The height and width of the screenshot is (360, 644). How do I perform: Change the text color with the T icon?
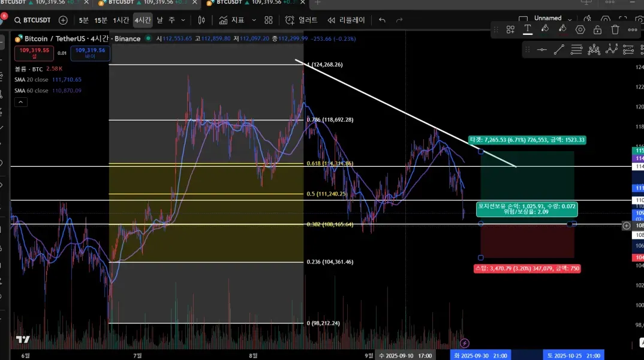coord(528,29)
